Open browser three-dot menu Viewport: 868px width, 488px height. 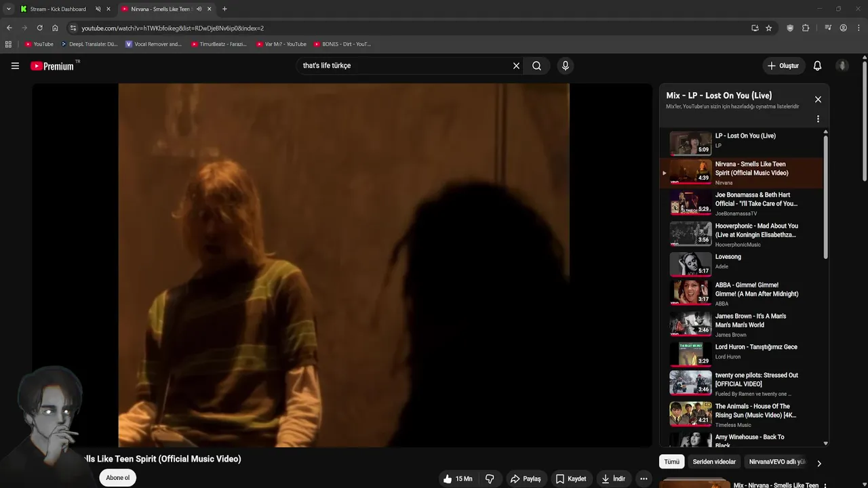[x=859, y=28]
